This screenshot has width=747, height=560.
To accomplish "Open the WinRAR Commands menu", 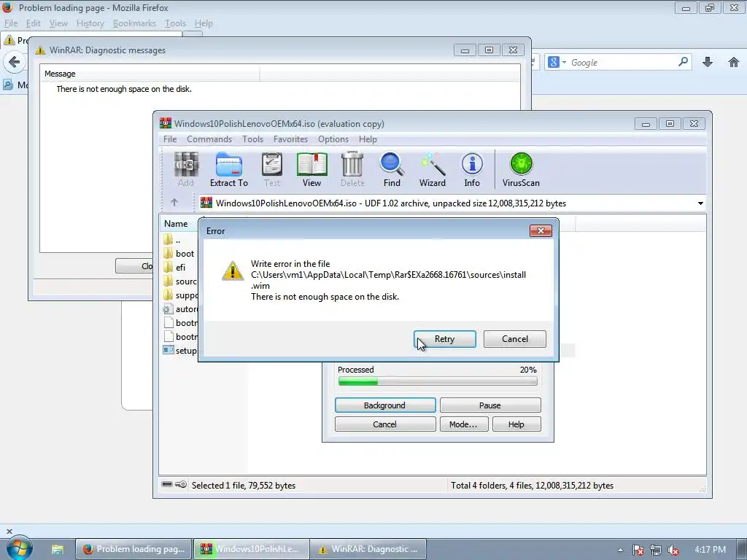I will (209, 139).
